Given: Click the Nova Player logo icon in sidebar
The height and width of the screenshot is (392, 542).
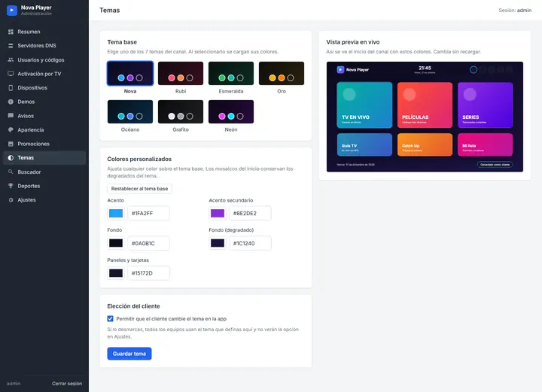Looking at the screenshot, I should [12, 11].
